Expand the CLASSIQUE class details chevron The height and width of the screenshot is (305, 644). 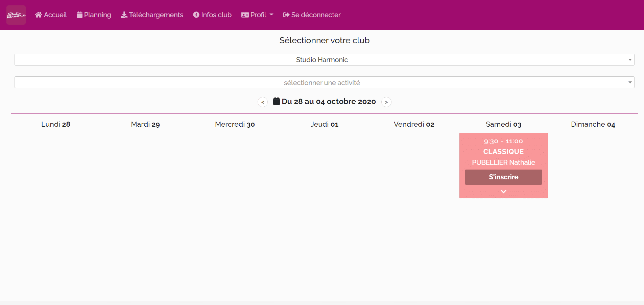click(x=503, y=192)
